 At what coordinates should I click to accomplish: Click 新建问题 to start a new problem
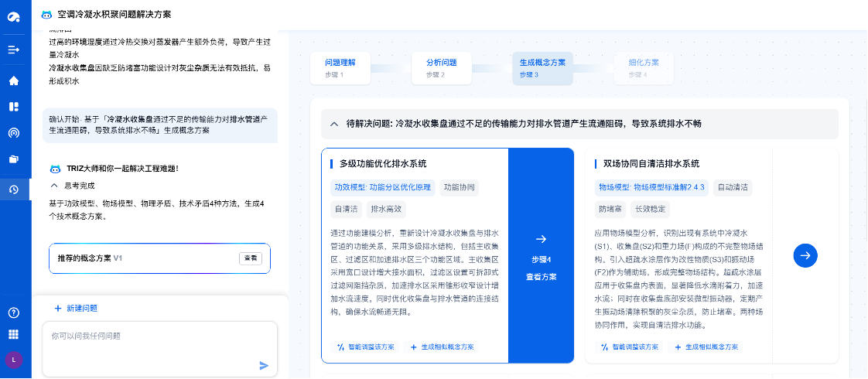coord(76,309)
